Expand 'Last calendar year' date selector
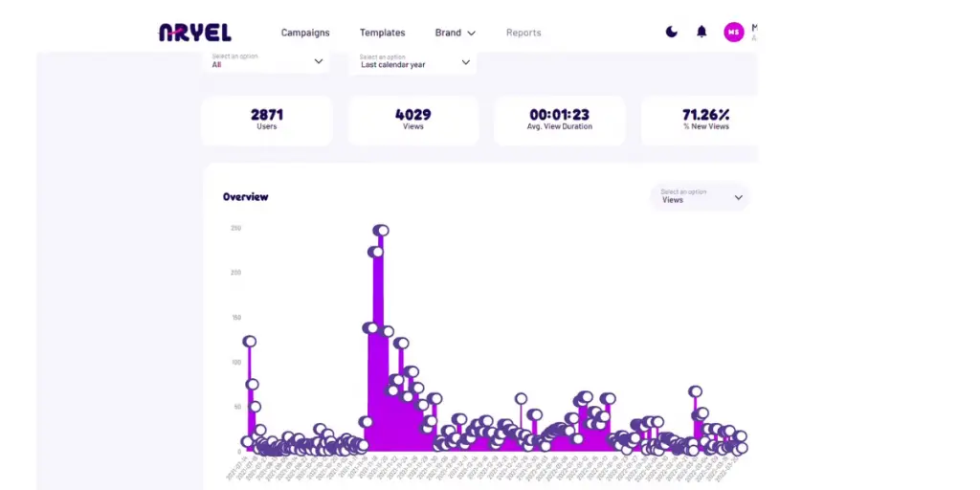Image resolution: width=980 pixels, height=490 pixels. click(x=414, y=61)
